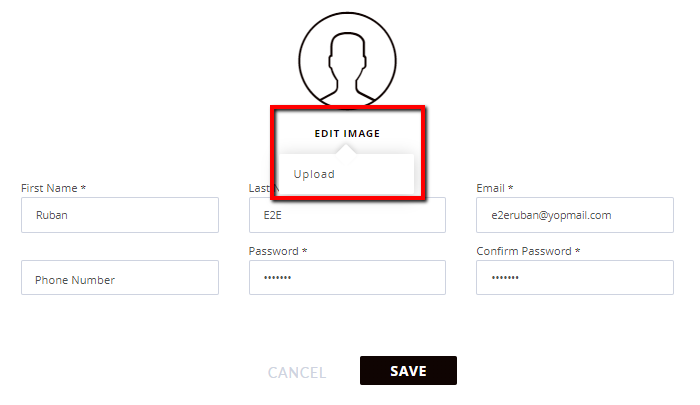Screen dimensions: 700x405
Task: Click the required asterisk beside Email
Action: point(510,188)
